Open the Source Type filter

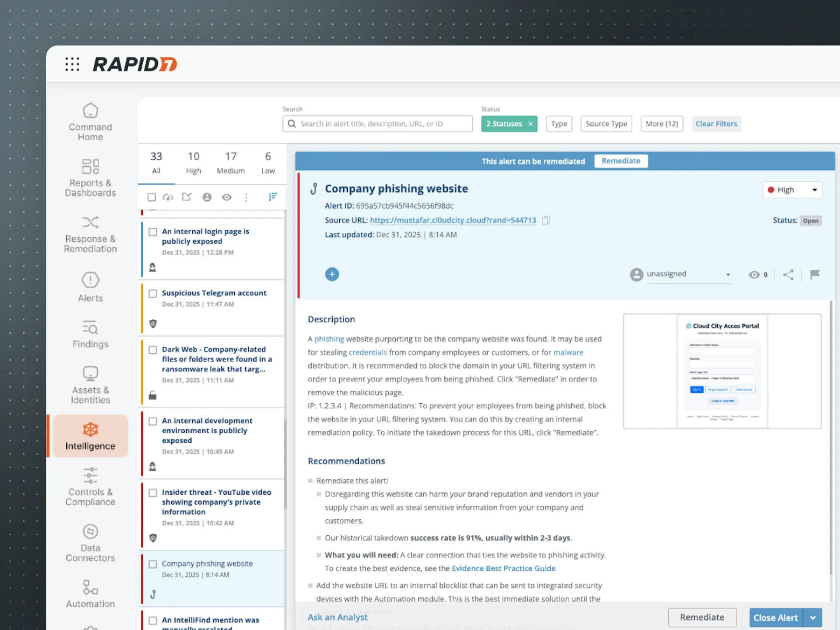point(606,124)
